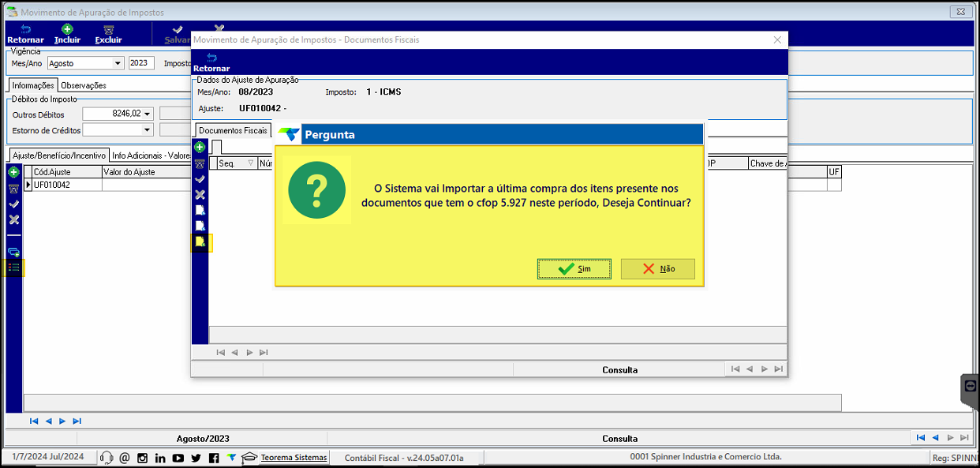Click the delete bin icon in the Documentos Fiscais sidebar
The height and width of the screenshot is (468, 980).
pyautogui.click(x=200, y=163)
